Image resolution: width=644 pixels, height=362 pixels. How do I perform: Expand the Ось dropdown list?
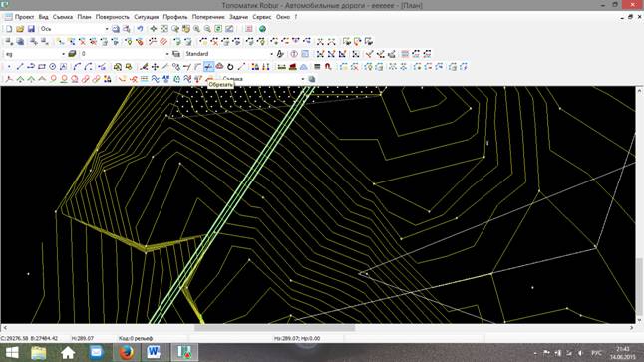[x=107, y=29]
